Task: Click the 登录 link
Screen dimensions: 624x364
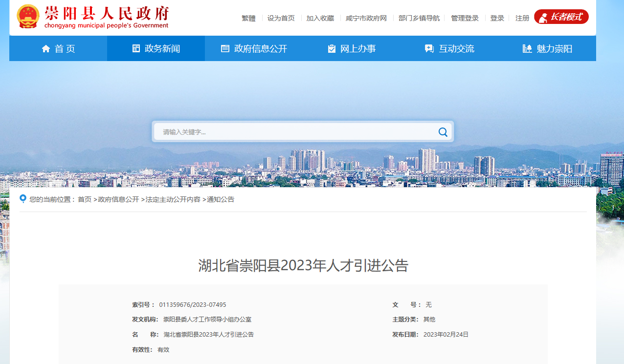Action: pyautogui.click(x=497, y=18)
